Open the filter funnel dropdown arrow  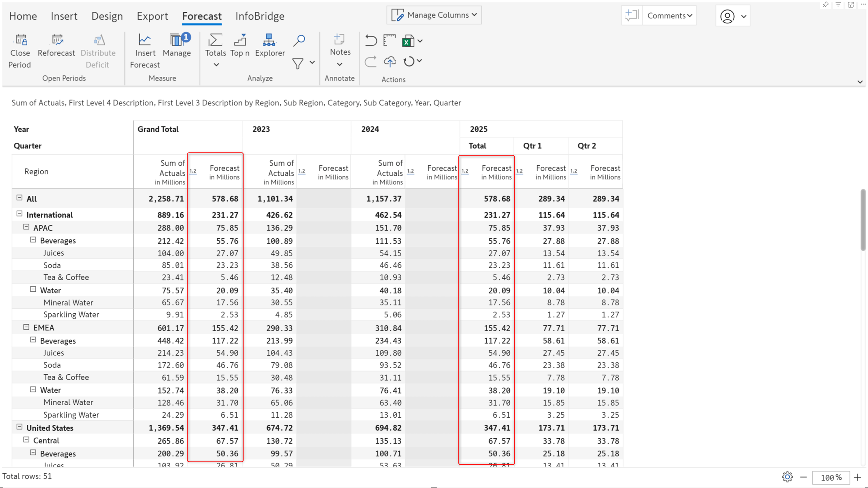312,63
